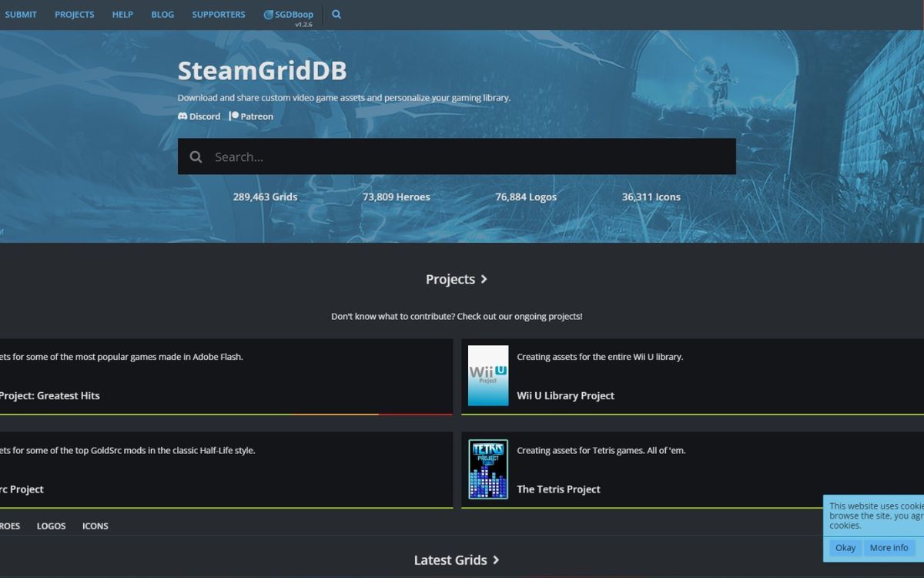This screenshot has width=924, height=578.
Task: Click the Tetris Project thumbnail icon
Action: pyautogui.click(x=487, y=469)
